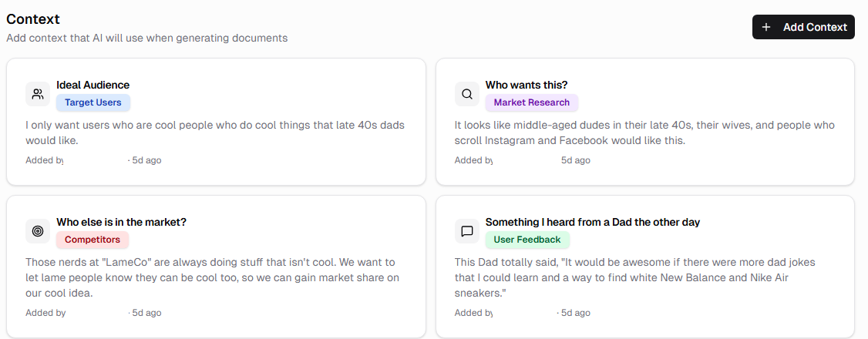This screenshot has width=868, height=339.
Task: Select the Target Users tag
Action: click(x=93, y=102)
